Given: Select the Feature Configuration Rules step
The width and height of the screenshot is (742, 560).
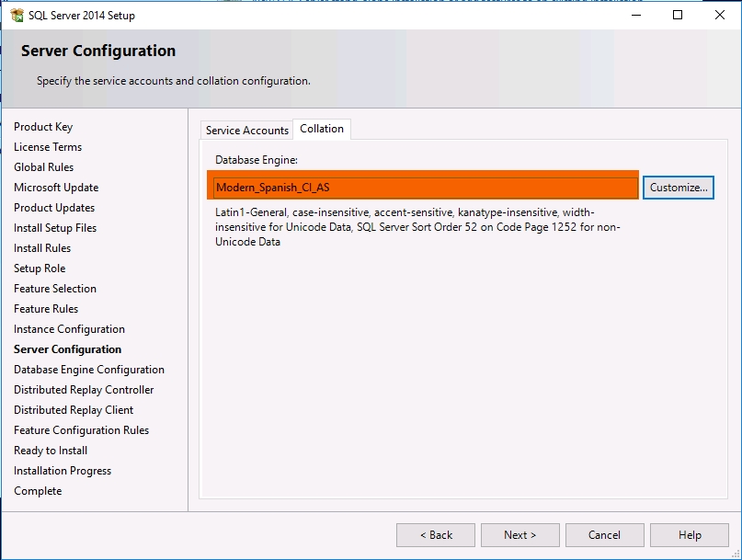Looking at the screenshot, I should click(x=82, y=430).
